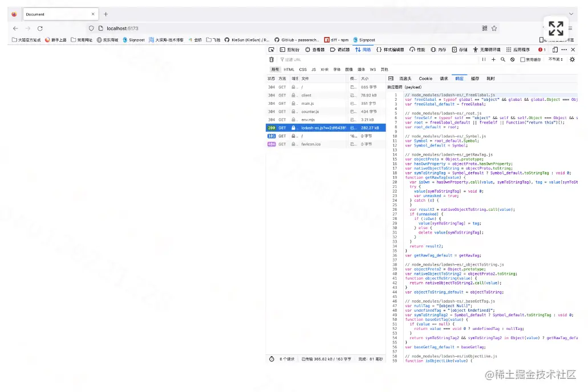588x392 pixels.
Task: Filter requests by CSS
Action: click(303, 70)
